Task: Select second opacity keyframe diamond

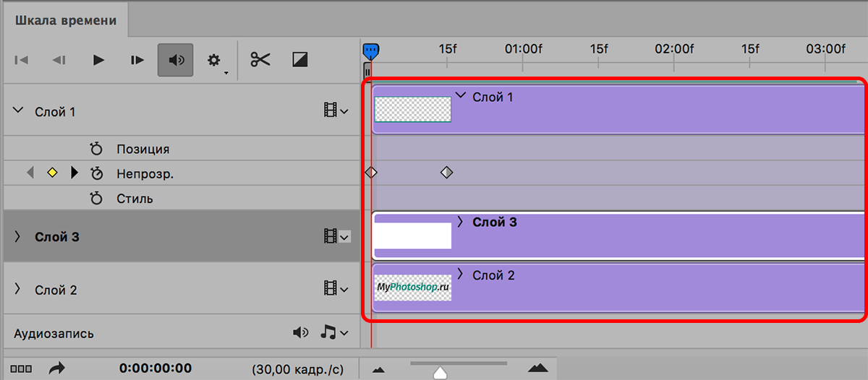Action: point(447,173)
